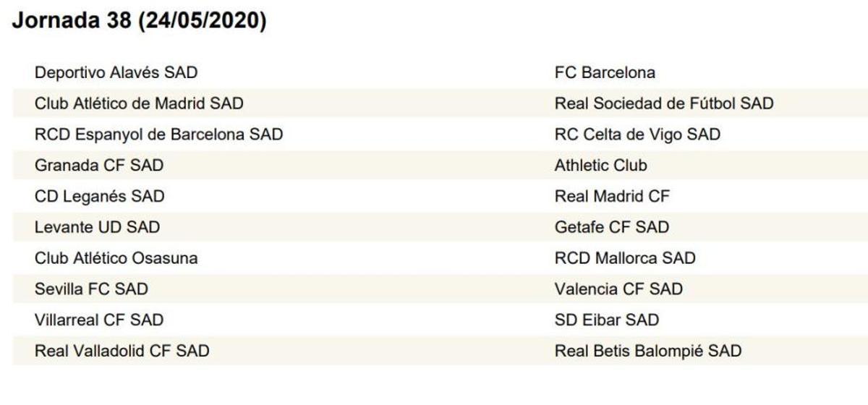Select Levante UD SAD entry
Viewport: 868px width, 405px height.
tap(97, 227)
